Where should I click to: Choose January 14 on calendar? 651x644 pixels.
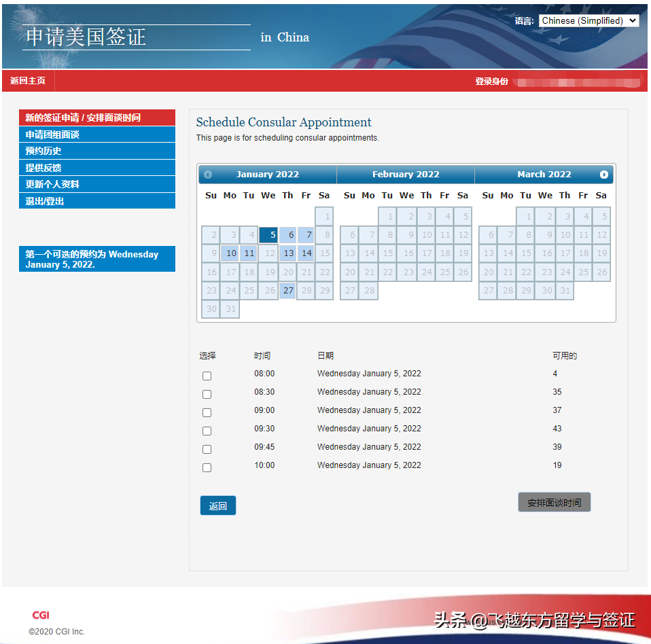coord(306,253)
